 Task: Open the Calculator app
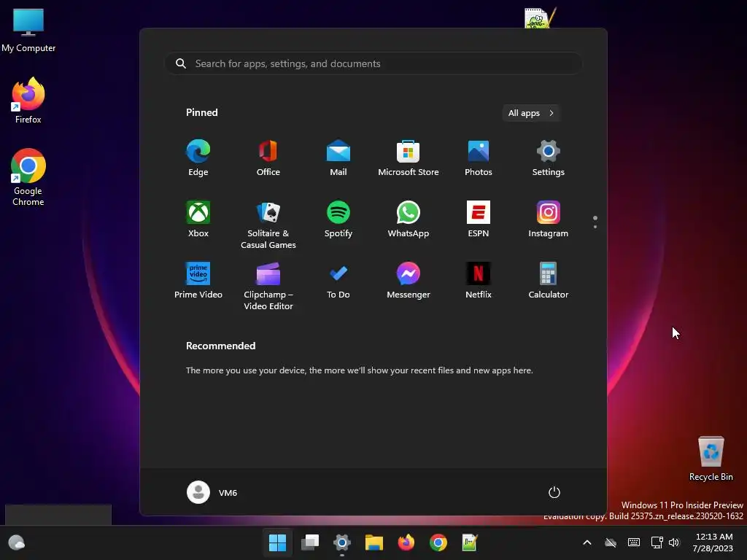[549, 281]
